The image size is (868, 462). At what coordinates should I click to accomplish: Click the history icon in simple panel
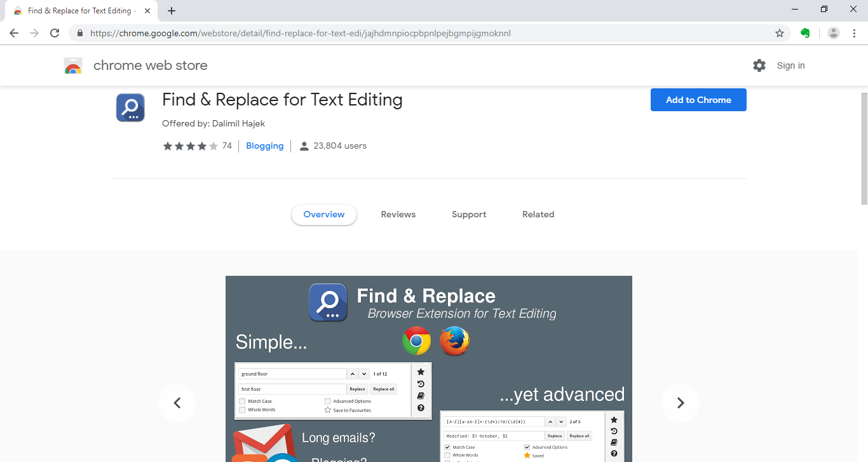pos(421,384)
